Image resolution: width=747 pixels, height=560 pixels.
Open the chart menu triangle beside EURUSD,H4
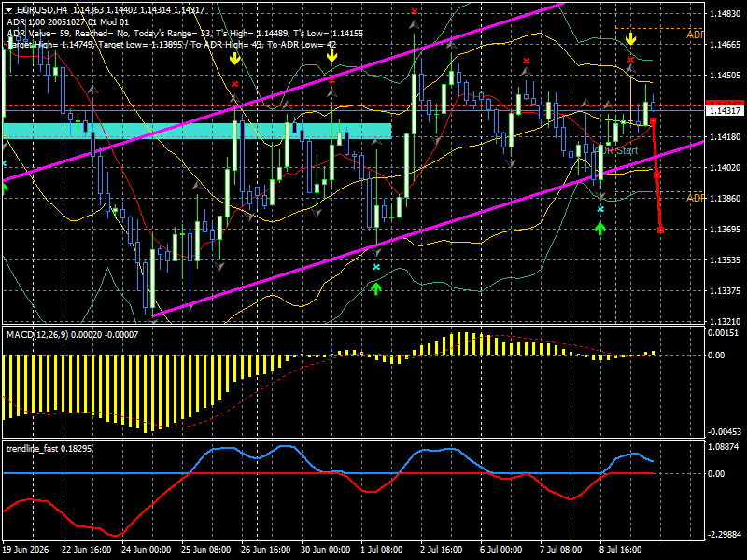9,10
